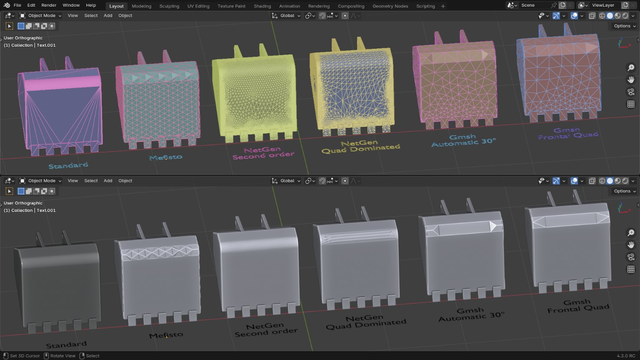Toggle proportional editing in top viewport
The image size is (640, 360).
345,16
